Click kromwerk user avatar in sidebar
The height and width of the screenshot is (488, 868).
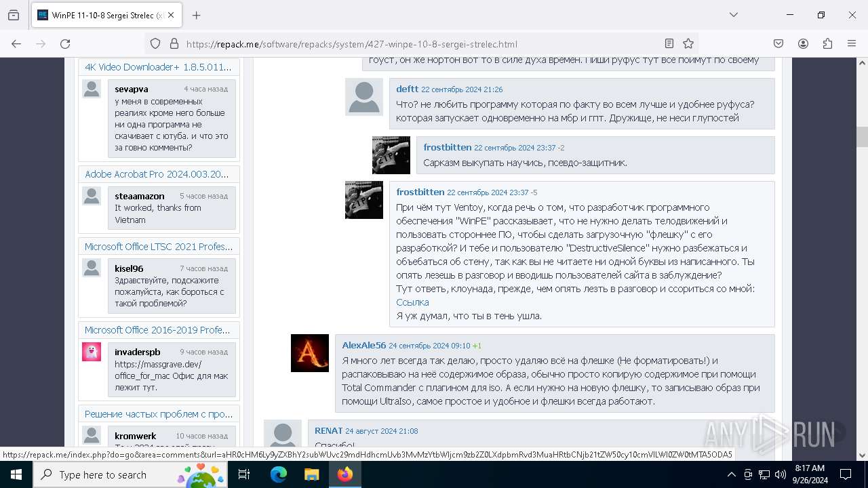pos(92,435)
